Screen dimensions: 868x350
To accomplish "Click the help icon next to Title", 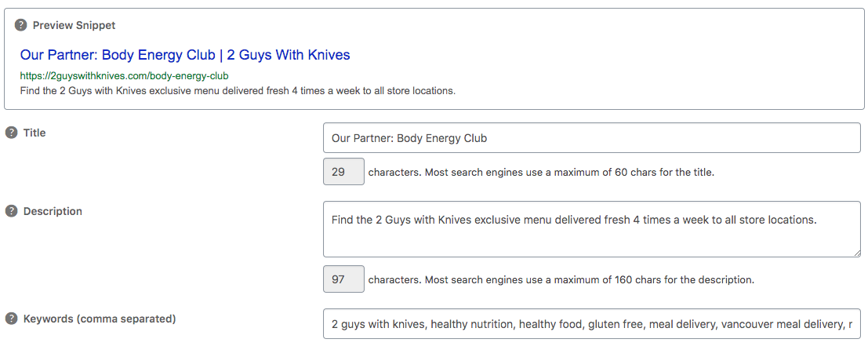I will click(x=12, y=133).
